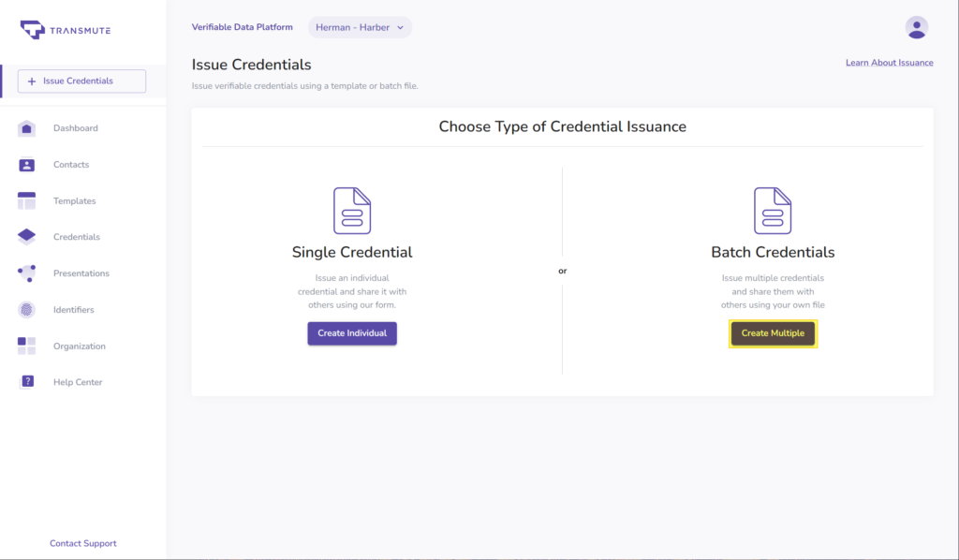Viewport: 959px width, 560px height.
Task: Click the Issue Credentials page title
Action: 251,65
